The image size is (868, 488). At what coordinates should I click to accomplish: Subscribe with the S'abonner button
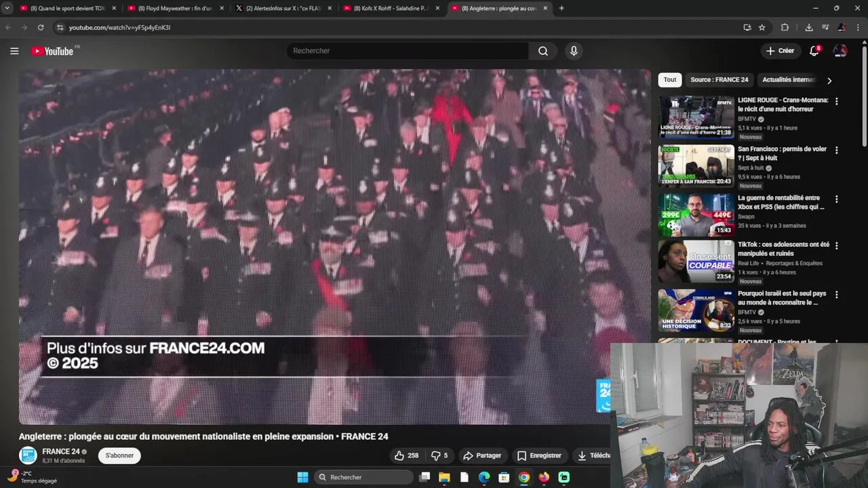[x=119, y=455]
